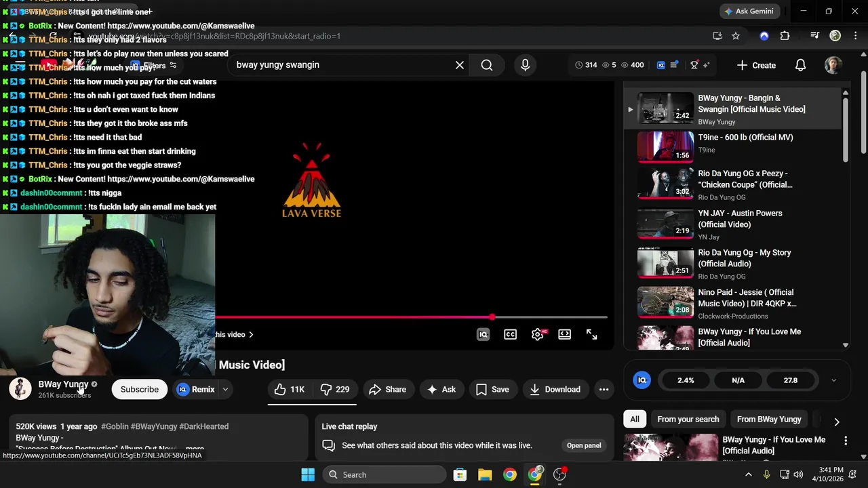This screenshot has width=868, height=488.
Task: Install app icon in address bar
Action: click(x=717, y=36)
